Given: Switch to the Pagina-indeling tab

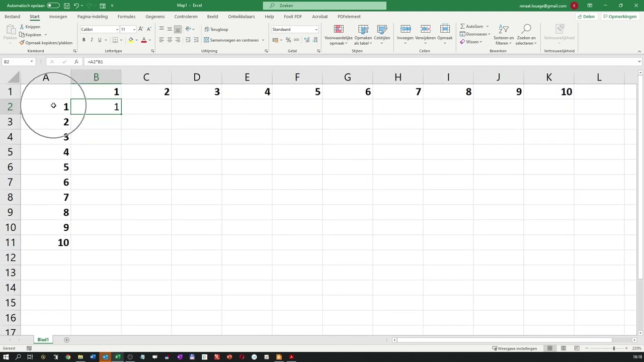Looking at the screenshot, I should pos(93,17).
